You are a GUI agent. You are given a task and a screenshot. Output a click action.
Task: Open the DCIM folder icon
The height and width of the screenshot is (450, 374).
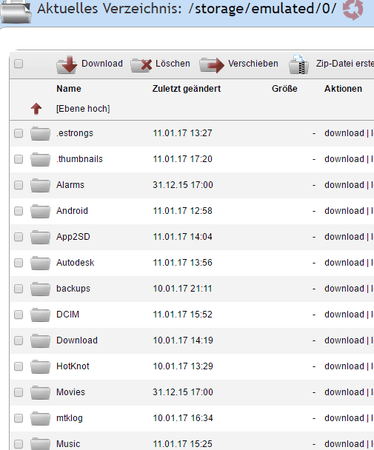pos(40,314)
